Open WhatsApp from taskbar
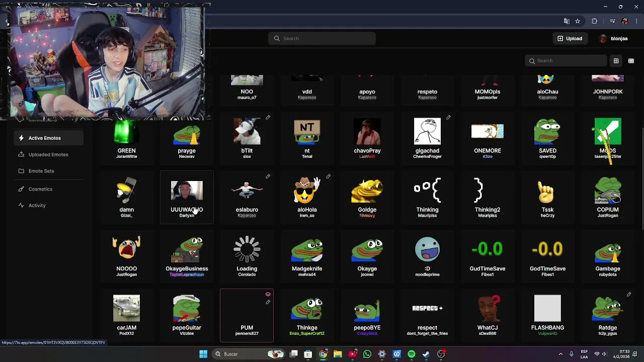Viewport: 644px width, 362px height. (x=367, y=354)
